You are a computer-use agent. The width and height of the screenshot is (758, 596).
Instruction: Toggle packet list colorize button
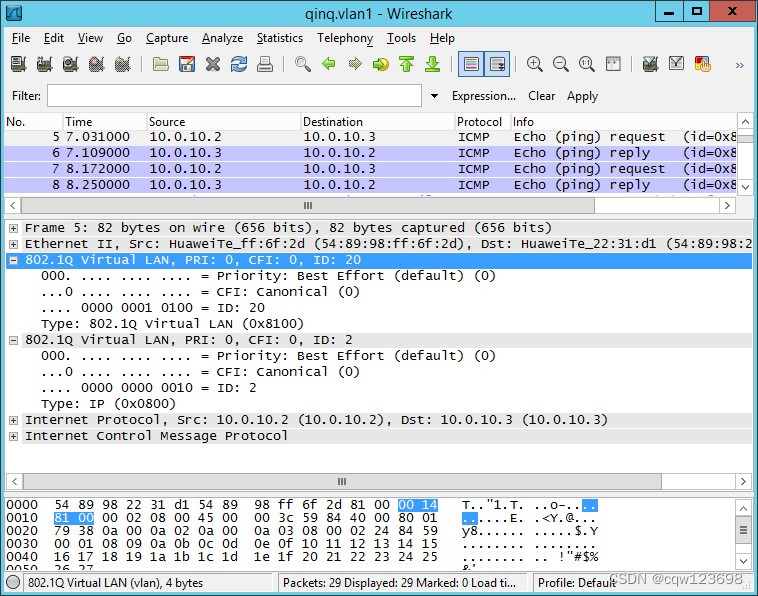[x=471, y=64]
